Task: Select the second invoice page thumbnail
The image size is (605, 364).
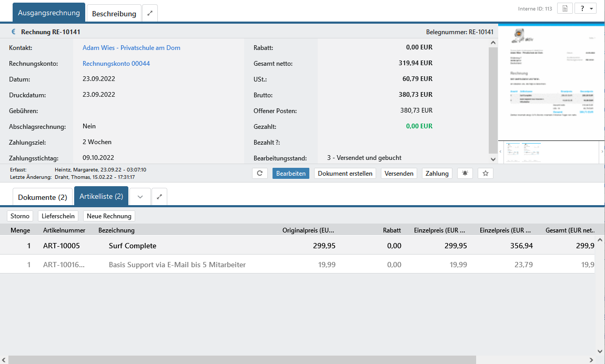Action: point(531,152)
